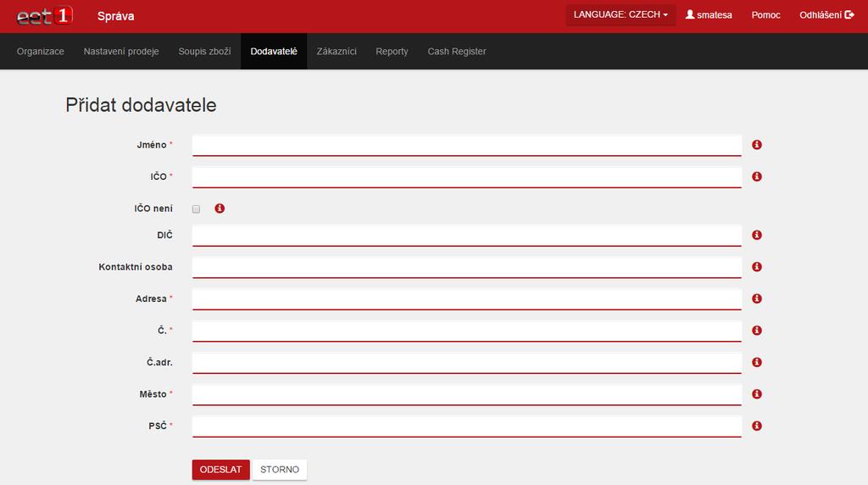Select the Č.adr. input field
The image size is (868, 485).
[x=467, y=363]
